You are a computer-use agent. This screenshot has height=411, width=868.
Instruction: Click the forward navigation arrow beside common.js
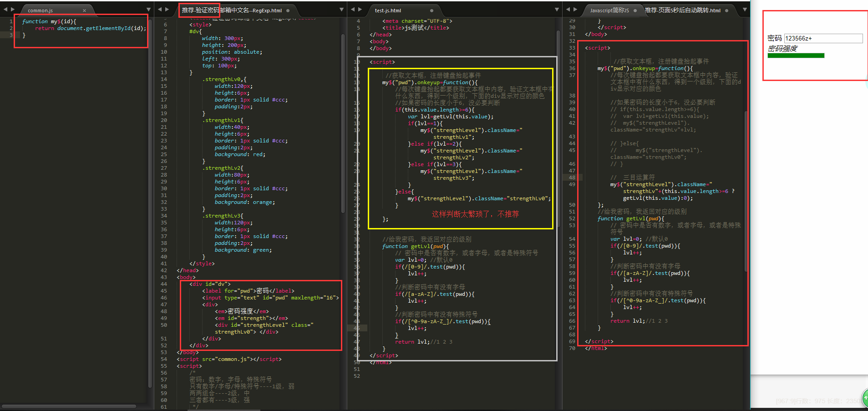tap(13, 9)
